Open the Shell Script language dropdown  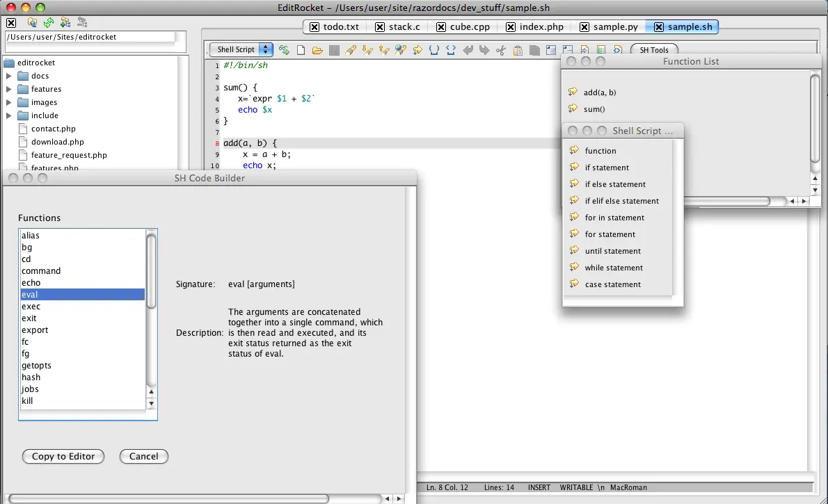241,49
